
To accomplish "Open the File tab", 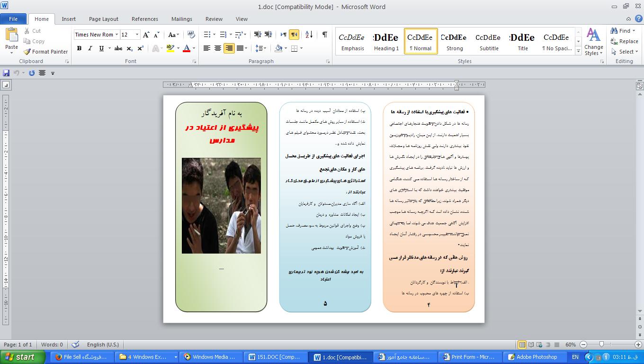I will (13, 19).
